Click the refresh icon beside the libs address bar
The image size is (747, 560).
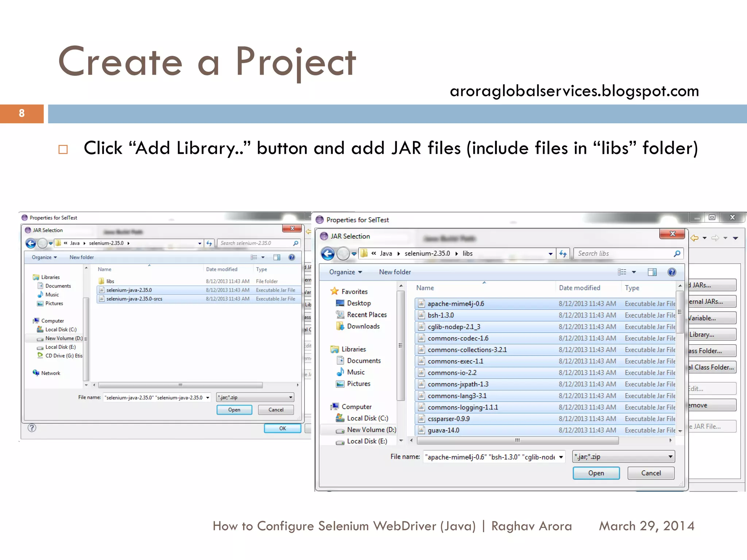pyautogui.click(x=563, y=253)
